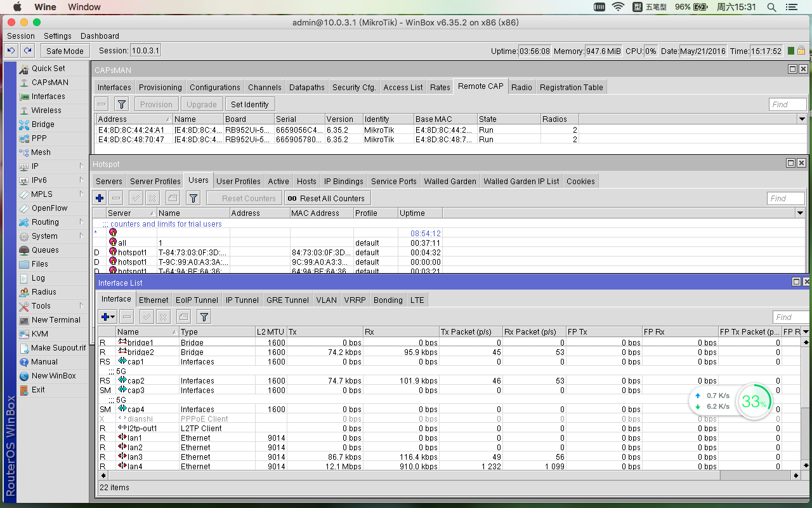Click Set Identity button
This screenshot has height=508, width=812.
point(249,104)
